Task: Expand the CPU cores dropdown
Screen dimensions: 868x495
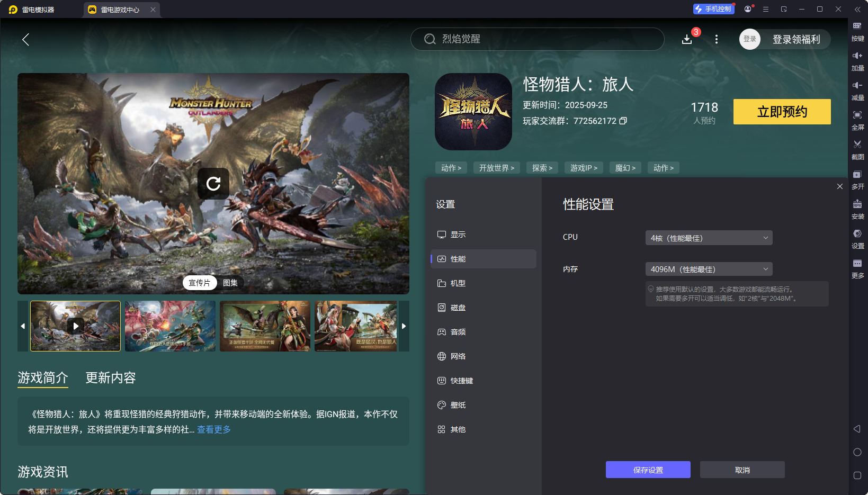Action: pos(709,238)
